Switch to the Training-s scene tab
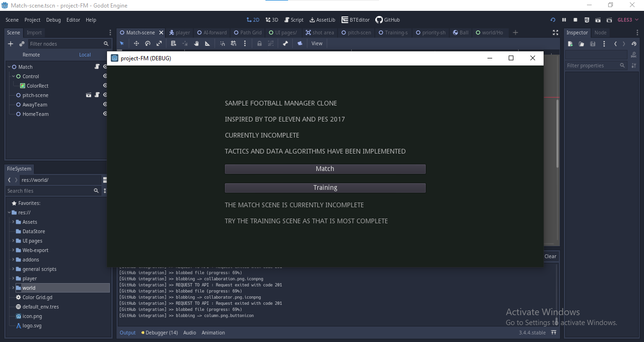Screen dimensions: 644x342 (x=393, y=33)
